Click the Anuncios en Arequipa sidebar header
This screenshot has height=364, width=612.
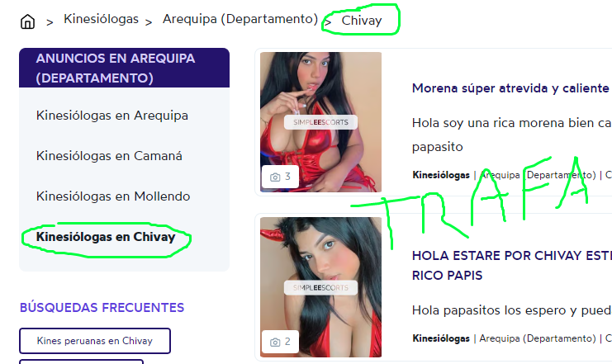[x=124, y=68]
